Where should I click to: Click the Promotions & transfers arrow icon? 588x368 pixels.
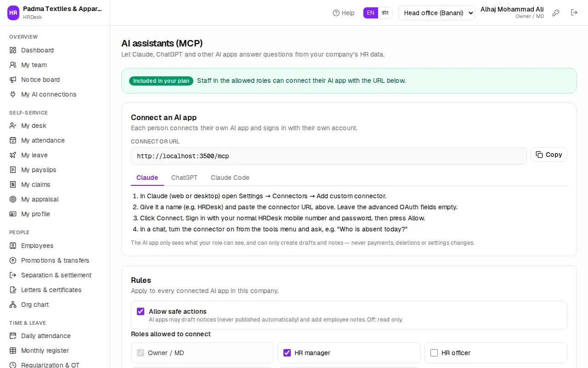tap(13, 260)
